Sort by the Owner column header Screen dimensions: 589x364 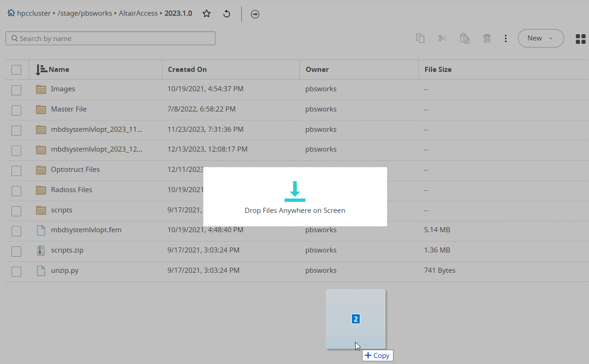point(317,70)
